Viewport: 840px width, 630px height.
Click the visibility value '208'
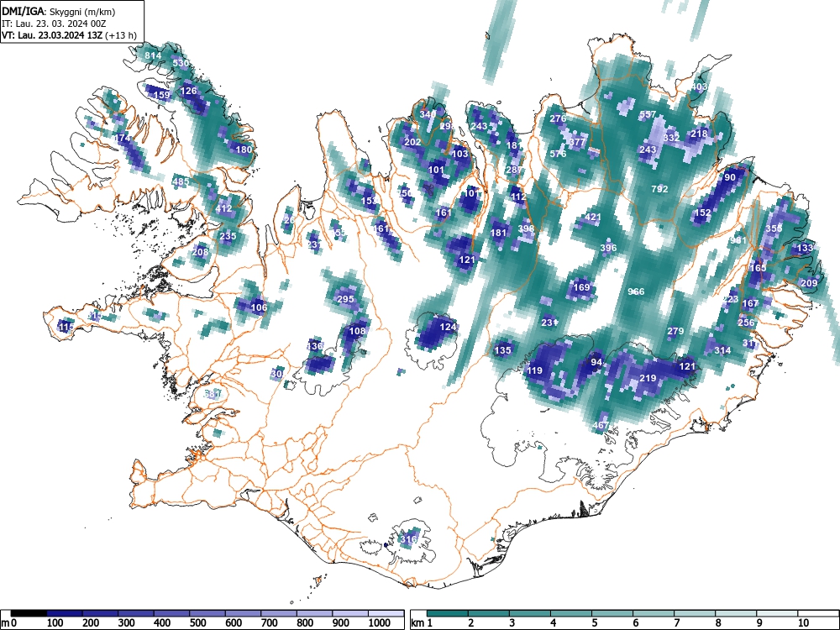coord(201,252)
